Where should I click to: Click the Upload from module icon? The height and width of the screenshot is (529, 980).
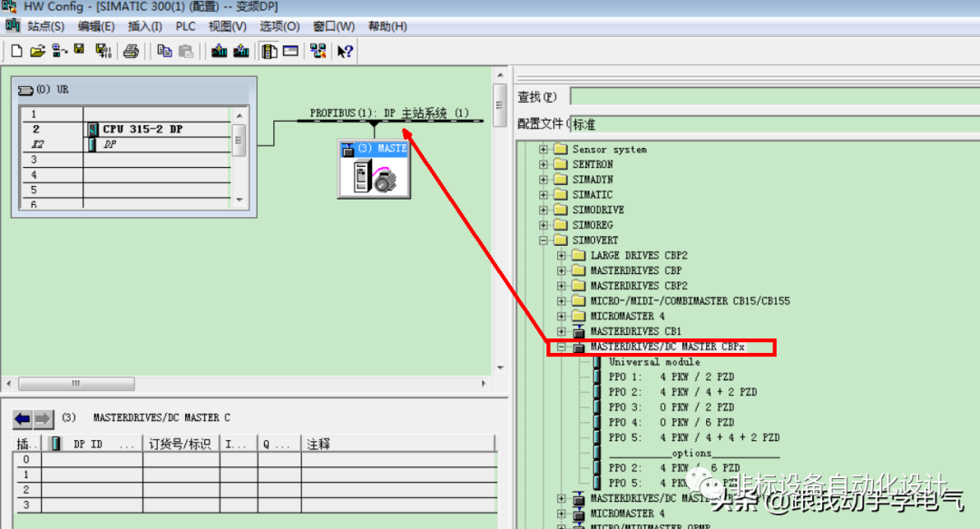tap(242, 51)
